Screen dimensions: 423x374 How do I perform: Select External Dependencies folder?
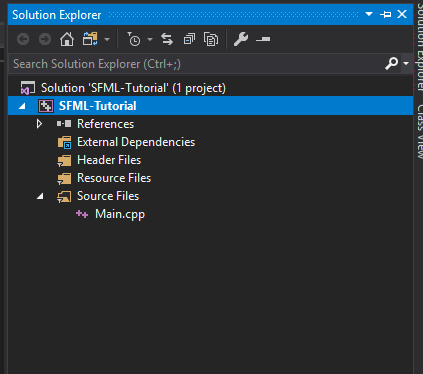click(x=136, y=142)
